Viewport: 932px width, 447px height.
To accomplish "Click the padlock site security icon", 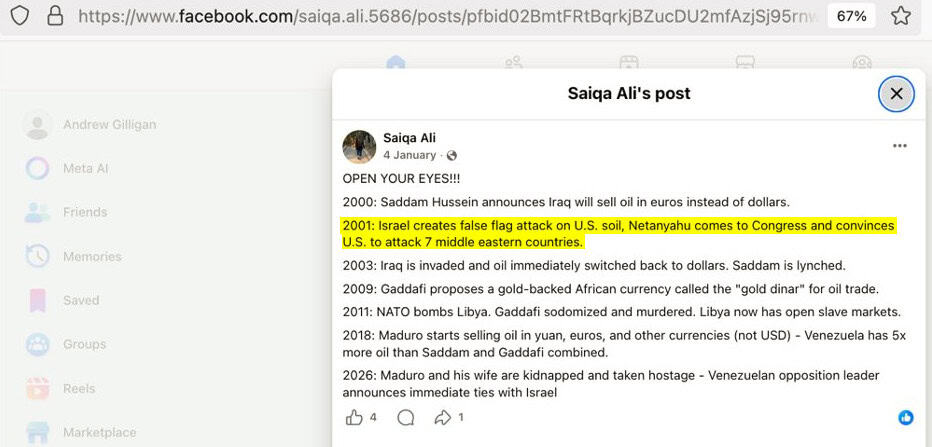I will point(55,16).
